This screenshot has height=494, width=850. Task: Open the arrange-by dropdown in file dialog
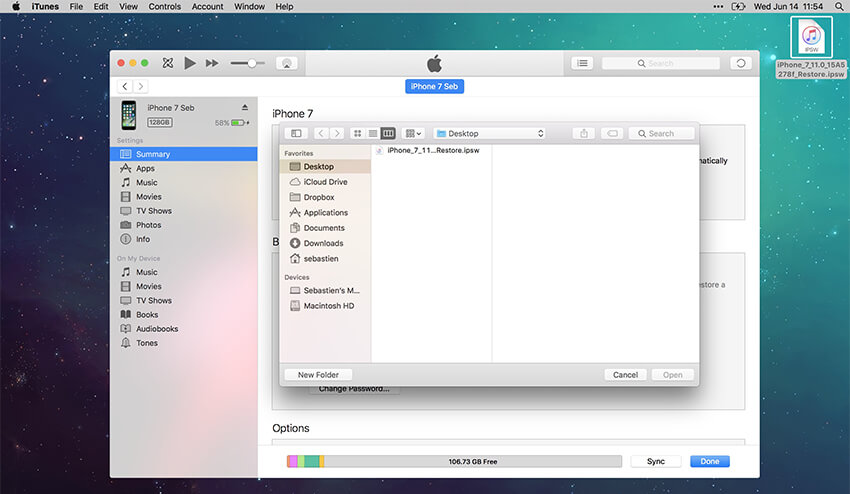click(413, 133)
